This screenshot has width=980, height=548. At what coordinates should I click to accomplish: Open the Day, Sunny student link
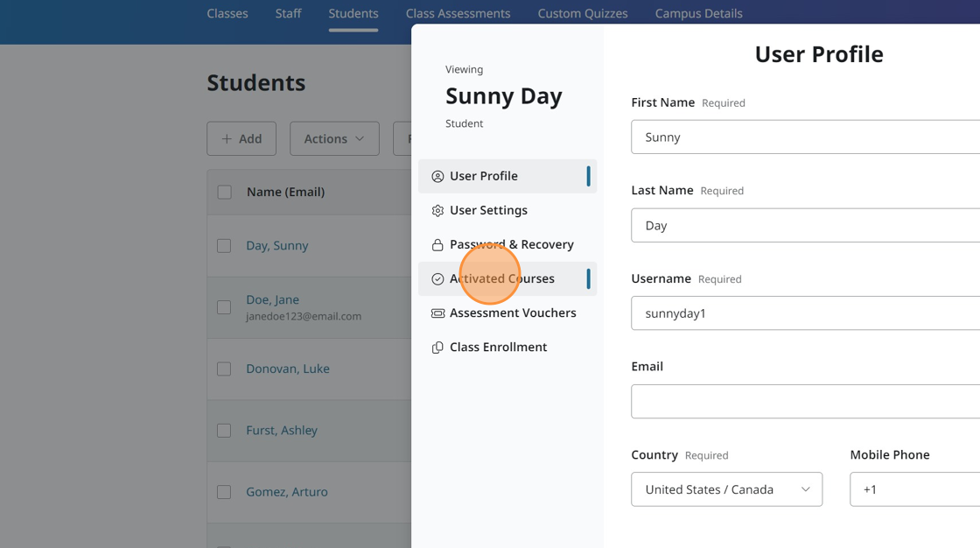pyautogui.click(x=276, y=246)
